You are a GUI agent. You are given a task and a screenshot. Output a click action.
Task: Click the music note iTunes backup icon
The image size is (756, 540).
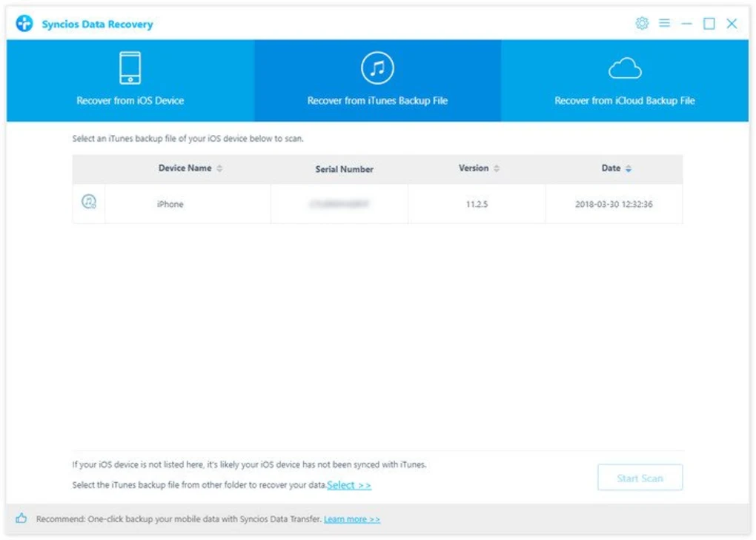pyautogui.click(x=377, y=68)
